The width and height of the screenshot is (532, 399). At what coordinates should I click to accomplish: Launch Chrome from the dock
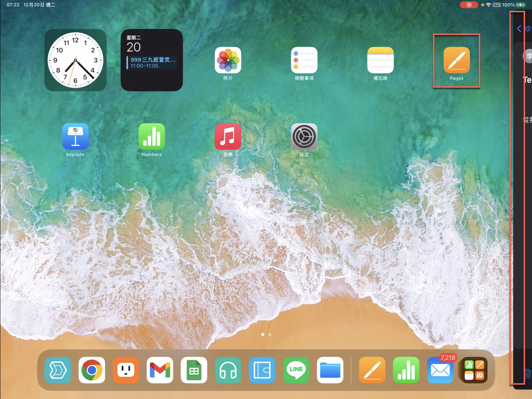click(x=92, y=370)
